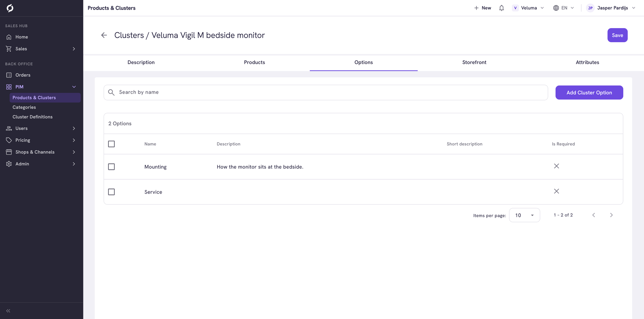Click the JP user avatar

(x=590, y=8)
